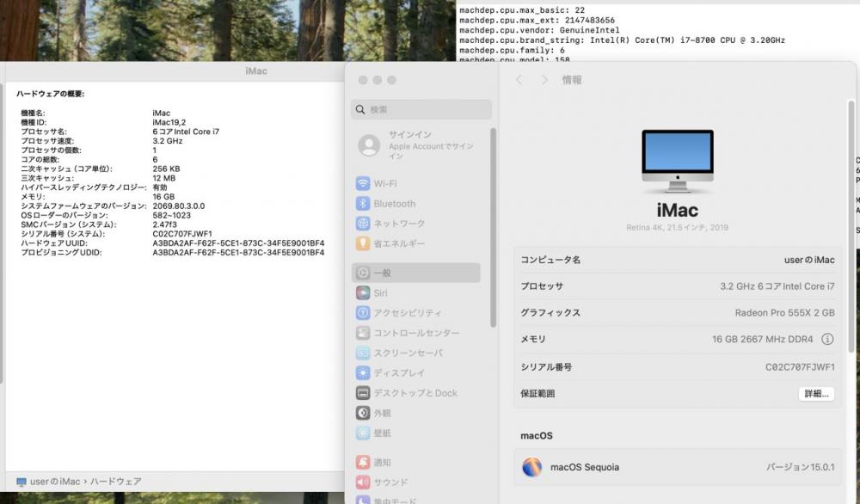Click machdep.cpu.brand_string line in Terminal
This screenshot has width=860, height=504.
click(622, 40)
